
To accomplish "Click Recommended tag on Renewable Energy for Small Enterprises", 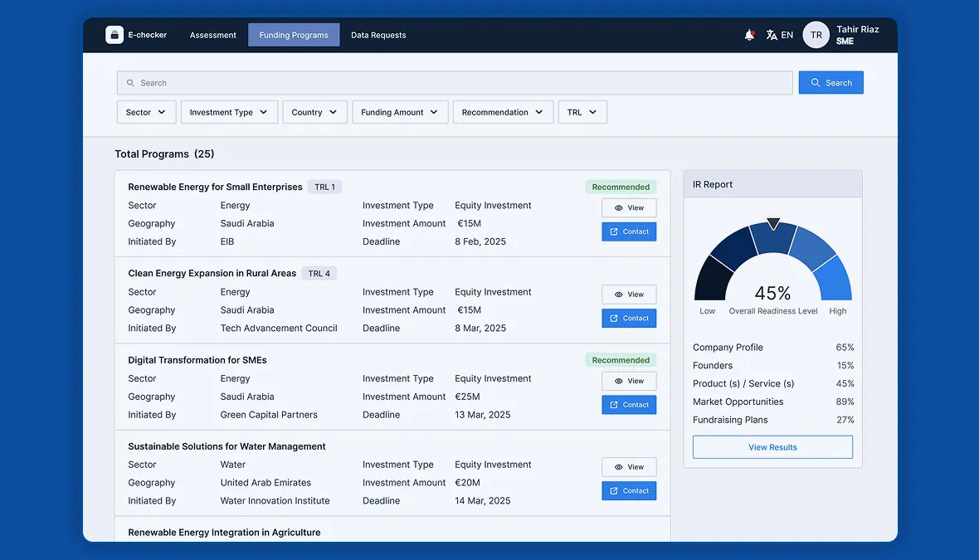I will [621, 187].
